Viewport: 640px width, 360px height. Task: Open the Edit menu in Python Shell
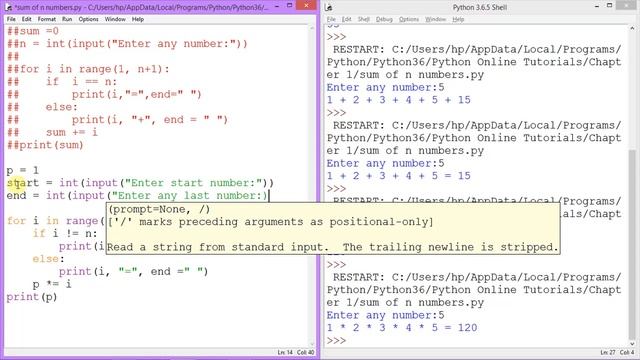pos(347,19)
